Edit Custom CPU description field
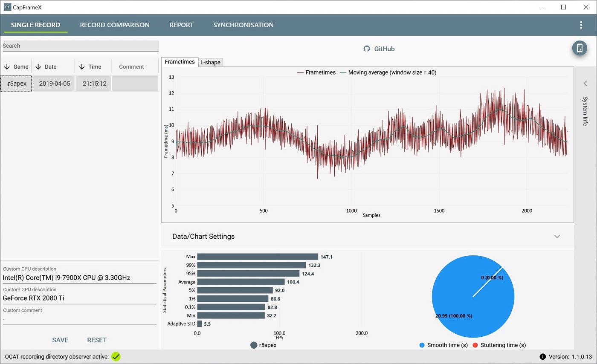 pyautogui.click(x=79, y=278)
